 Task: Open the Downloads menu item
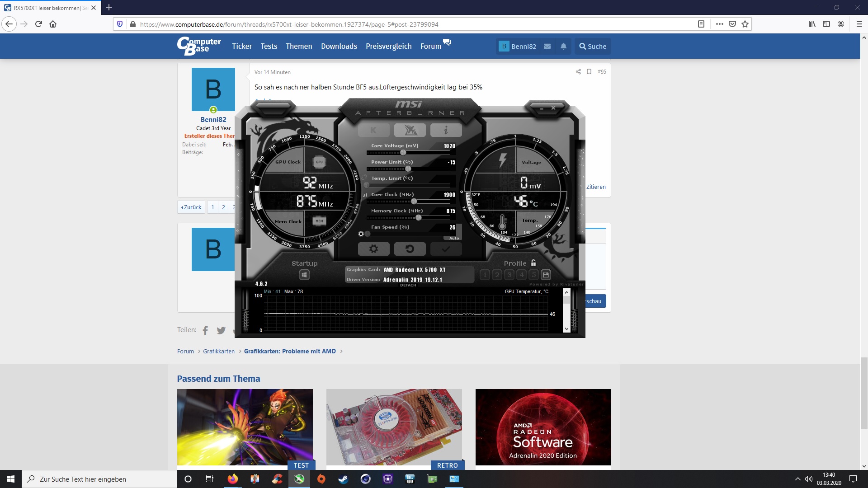tap(339, 46)
